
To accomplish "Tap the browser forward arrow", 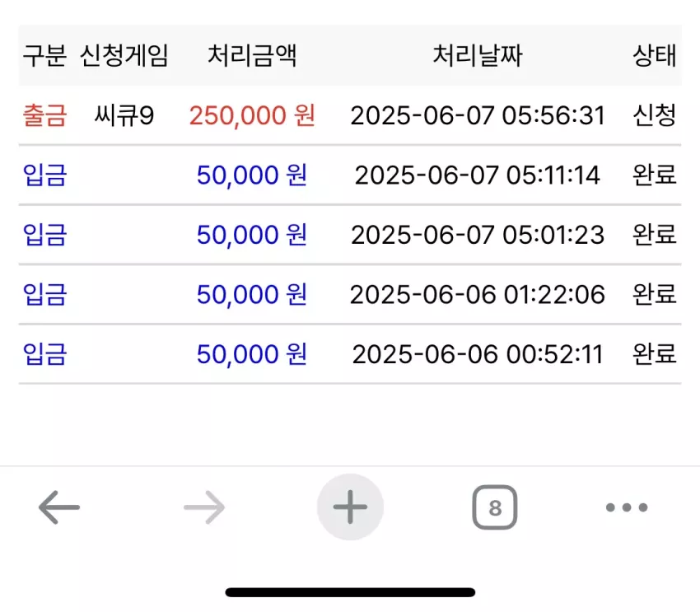I will (204, 507).
